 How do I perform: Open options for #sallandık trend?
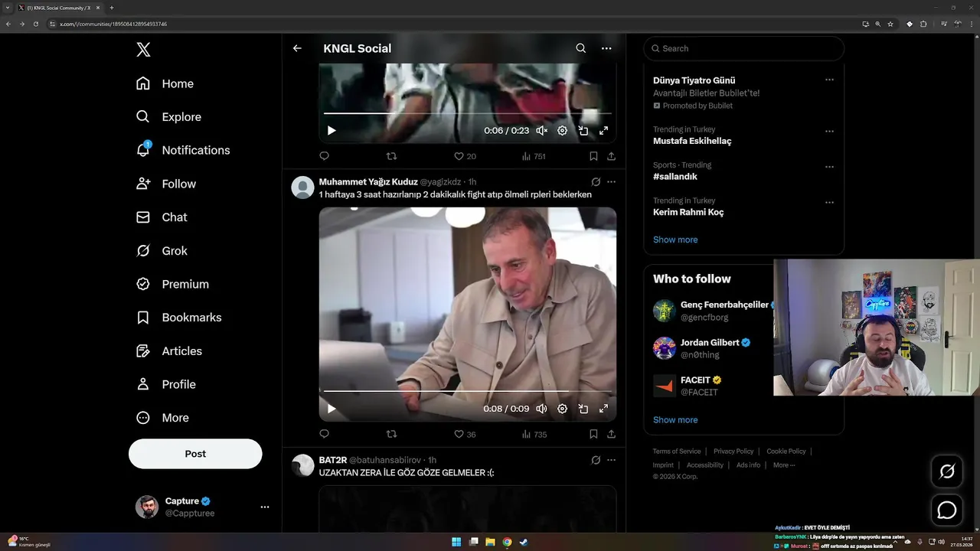click(x=829, y=167)
